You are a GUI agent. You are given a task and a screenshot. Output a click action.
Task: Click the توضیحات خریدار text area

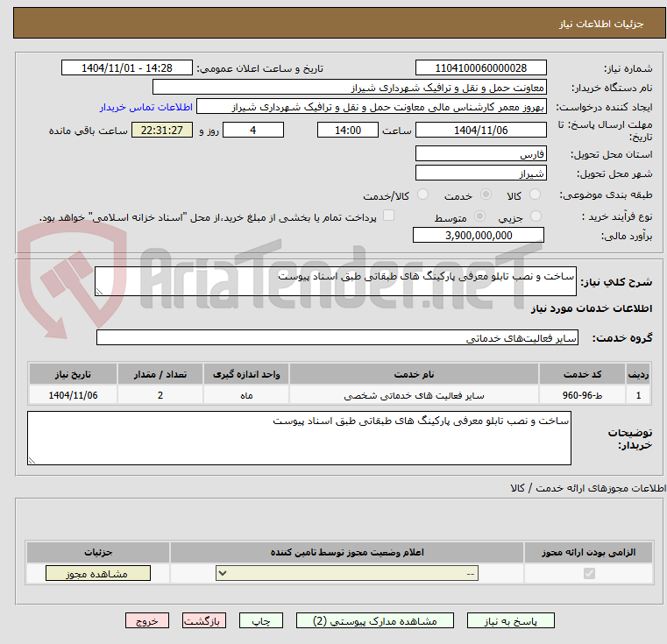click(x=299, y=438)
